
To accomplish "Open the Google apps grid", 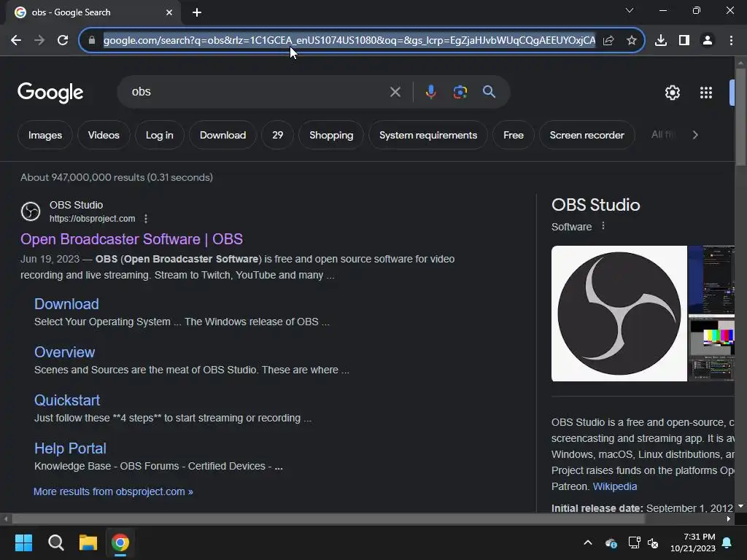I will pos(706,93).
